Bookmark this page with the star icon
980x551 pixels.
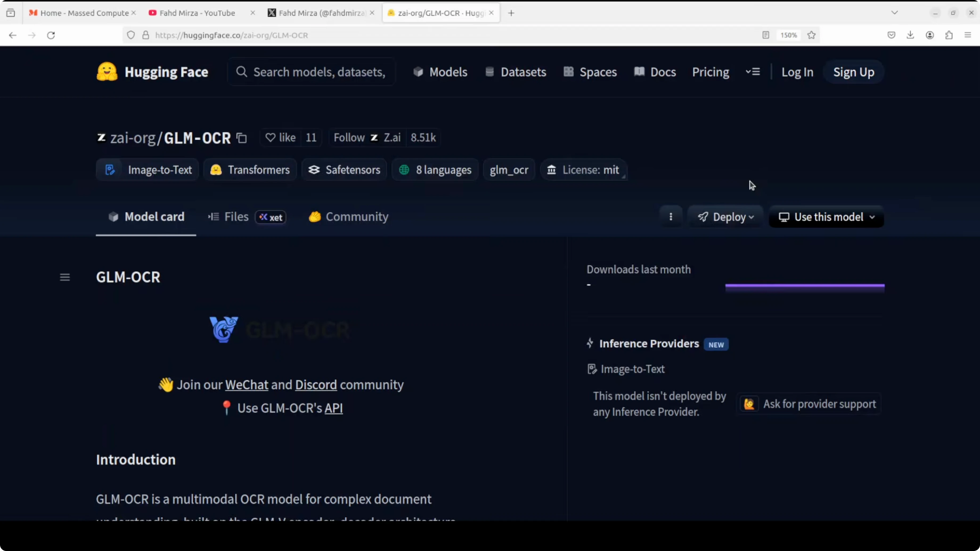point(811,35)
